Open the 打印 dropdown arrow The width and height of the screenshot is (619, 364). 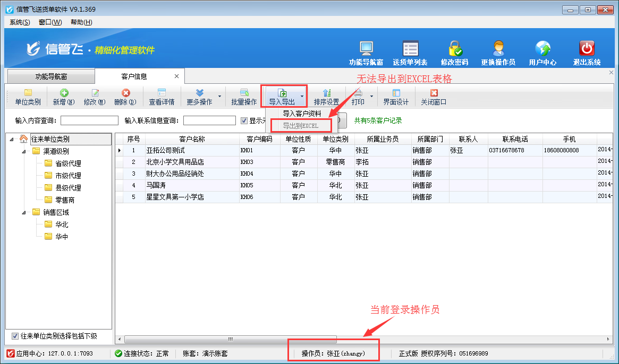[371, 97]
